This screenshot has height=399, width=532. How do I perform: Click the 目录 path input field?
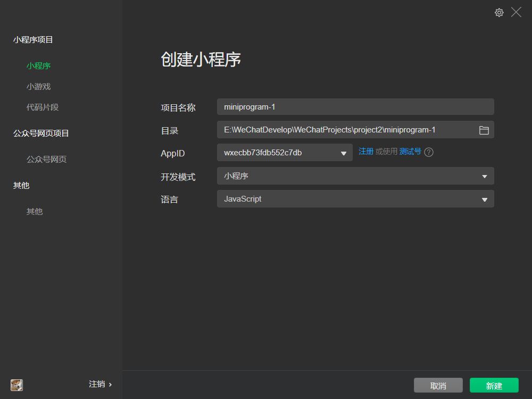coord(346,130)
